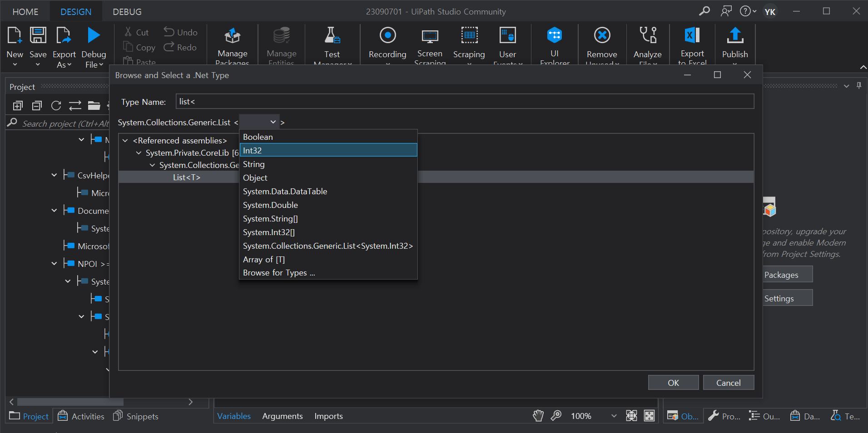
Task: Start the Recording tool
Action: (x=387, y=45)
